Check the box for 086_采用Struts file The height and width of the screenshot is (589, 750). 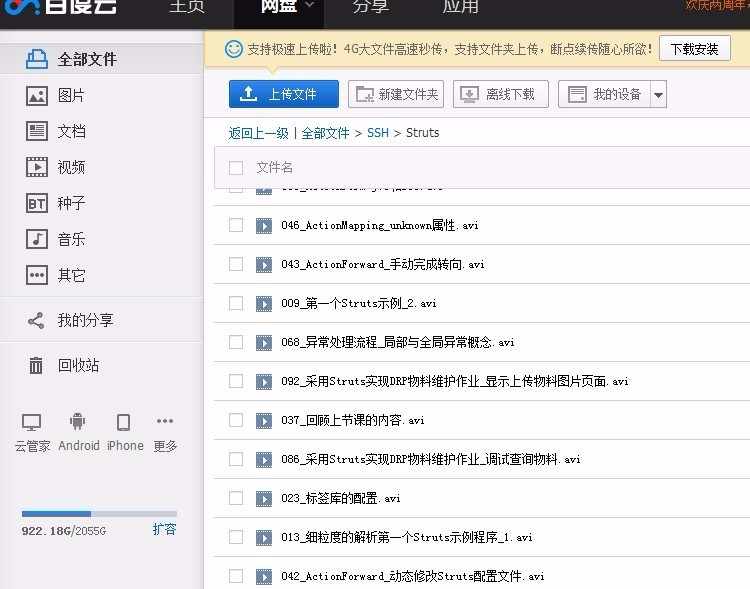pyautogui.click(x=236, y=459)
